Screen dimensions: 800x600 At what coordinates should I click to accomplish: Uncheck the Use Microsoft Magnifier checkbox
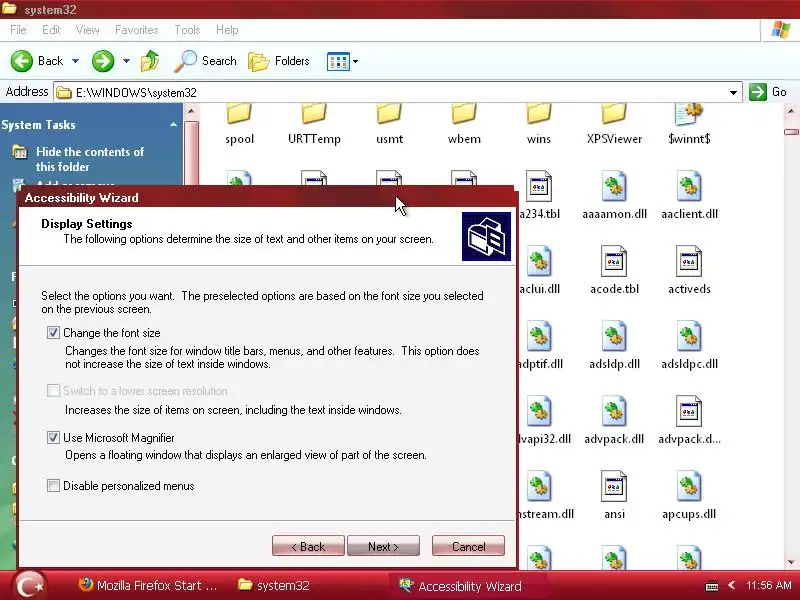[53, 438]
